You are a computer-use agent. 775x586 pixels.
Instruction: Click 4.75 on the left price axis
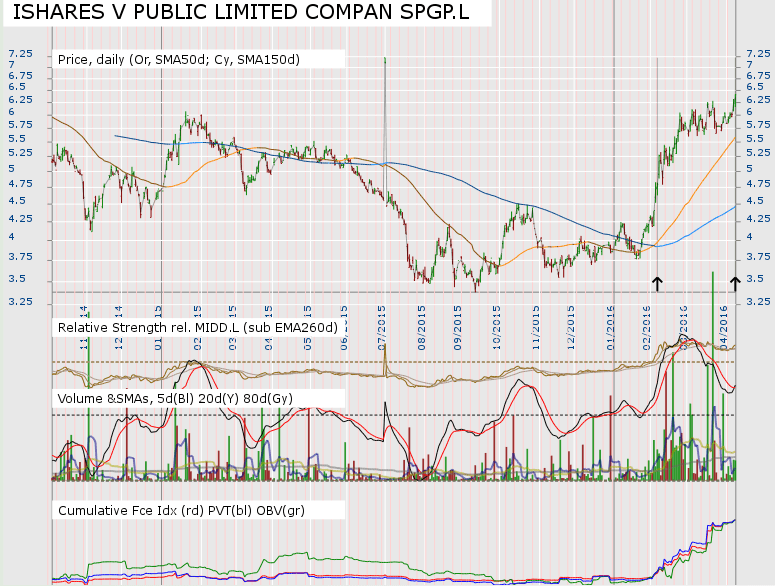[x=20, y=184]
